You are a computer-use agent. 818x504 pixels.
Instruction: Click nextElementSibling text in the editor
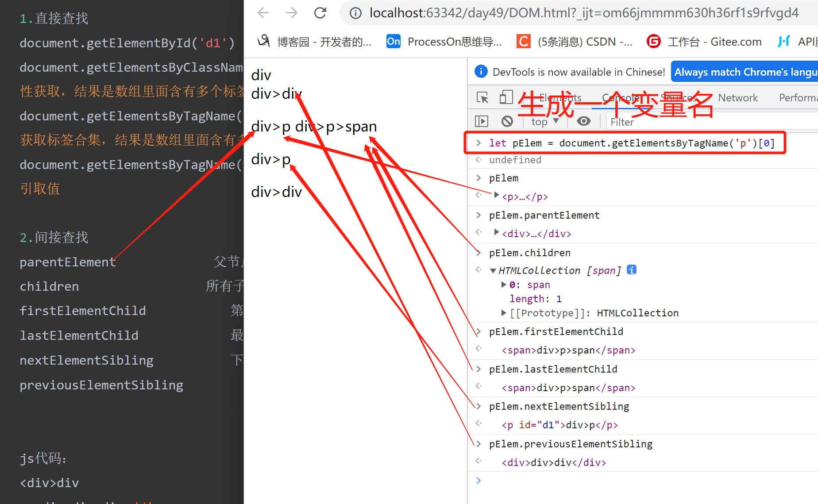[x=87, y=360]
